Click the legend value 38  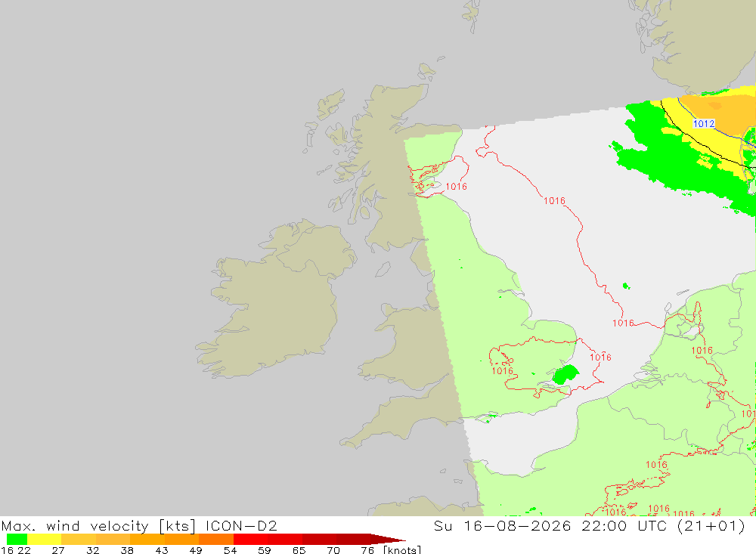click(127, 550)
